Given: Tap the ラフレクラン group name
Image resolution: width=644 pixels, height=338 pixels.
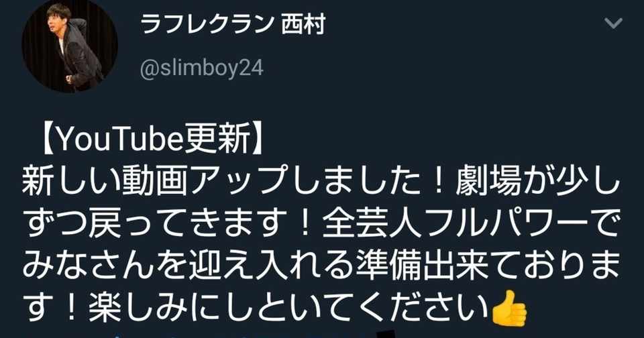Looking at the screenshot, I should 207,25.
